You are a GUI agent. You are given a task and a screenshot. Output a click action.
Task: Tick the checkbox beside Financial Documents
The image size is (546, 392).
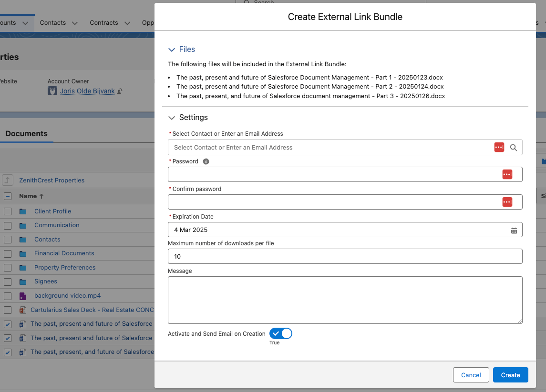[x=8, y=253]
